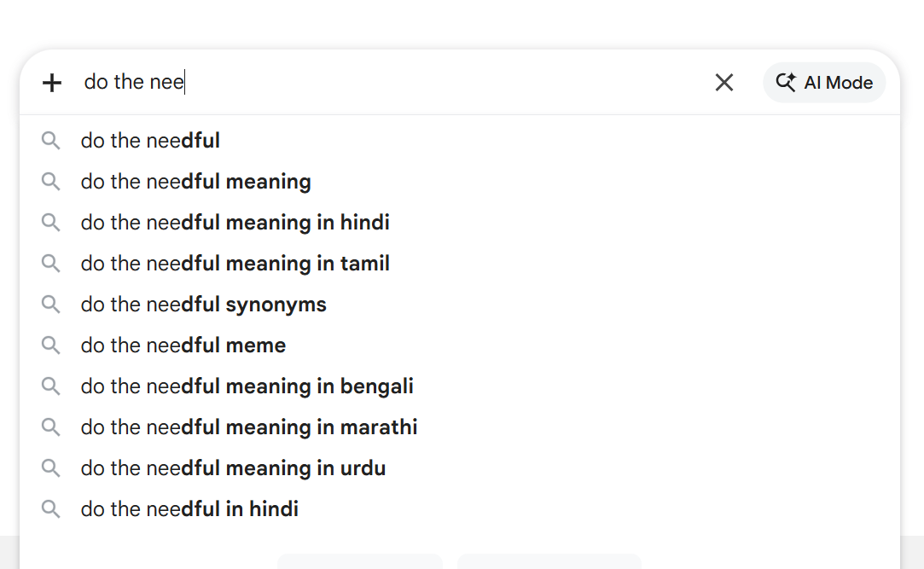Click magnifier icon beside marathi suggestion
Image resolution: width=924 pixels, height=569 pixels.
click(51, 427)
